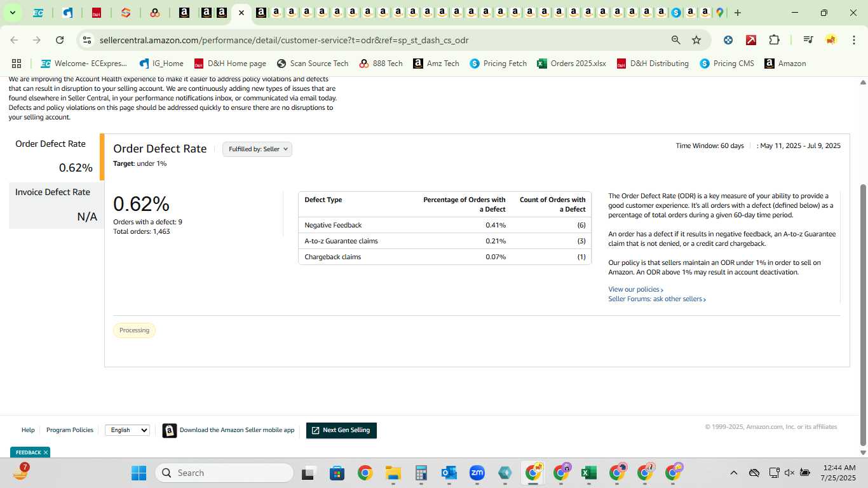Open Seller Forums: ask other sellers link
The height and width of the screenshot is (488, 868).
[657, 299]
